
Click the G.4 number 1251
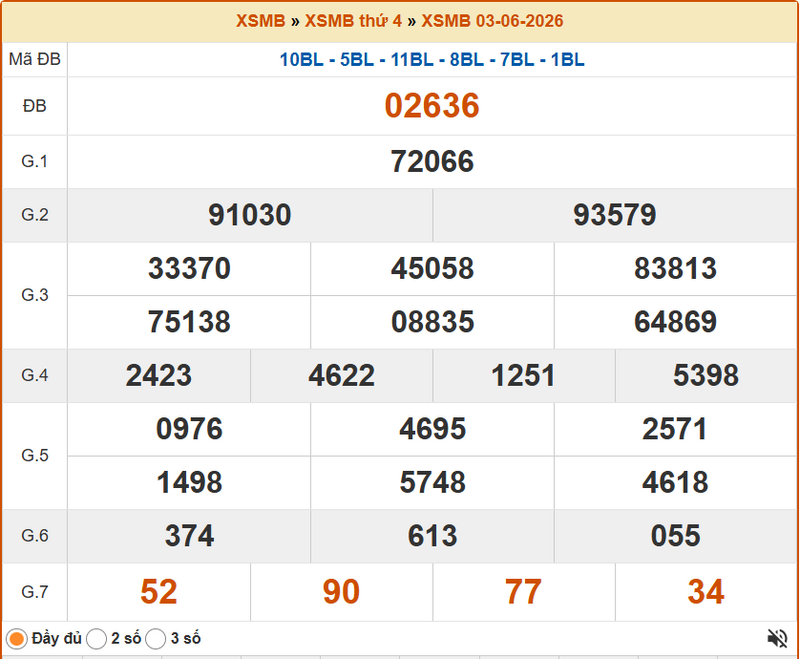click(x=523, y=375)
